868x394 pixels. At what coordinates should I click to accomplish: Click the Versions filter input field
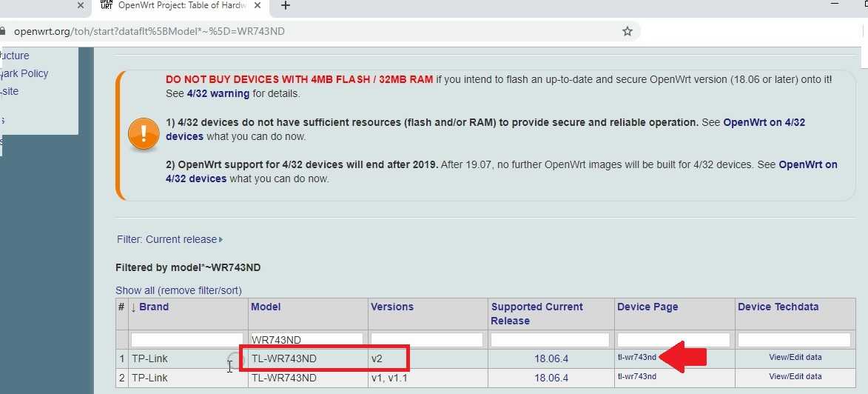pos(427,340)
